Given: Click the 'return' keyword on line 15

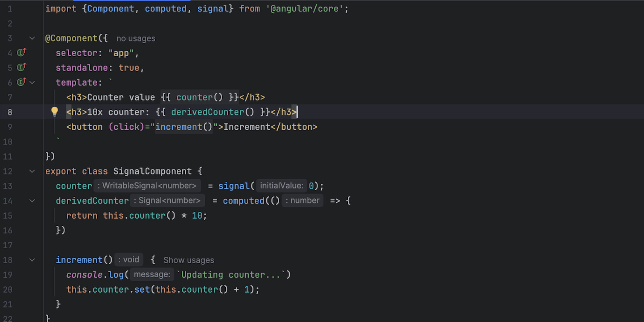Looking at the screenshot, I should tap(82, 216).
